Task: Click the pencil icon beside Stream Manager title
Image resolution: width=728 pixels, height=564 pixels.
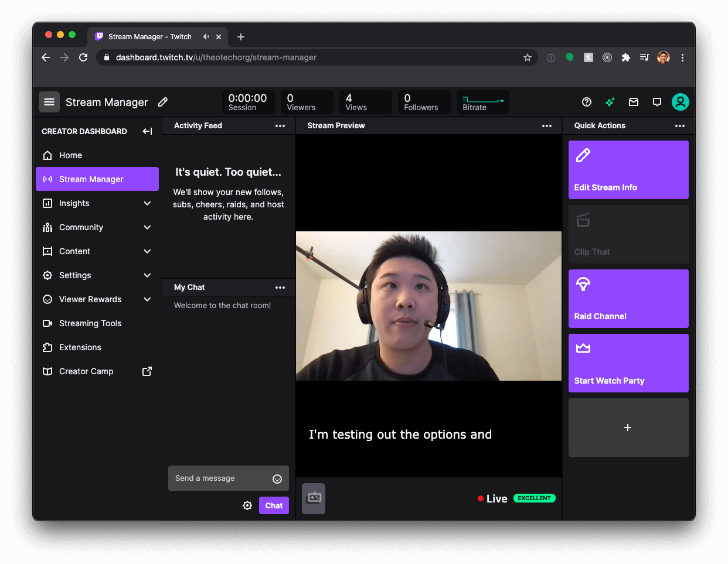Action: pos(163,102)
